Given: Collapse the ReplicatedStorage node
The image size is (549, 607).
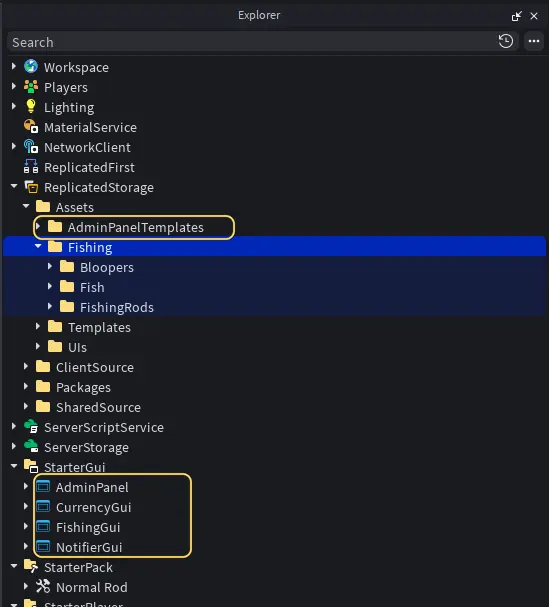Looking at the screenshot, I should (x=14, y=187).
